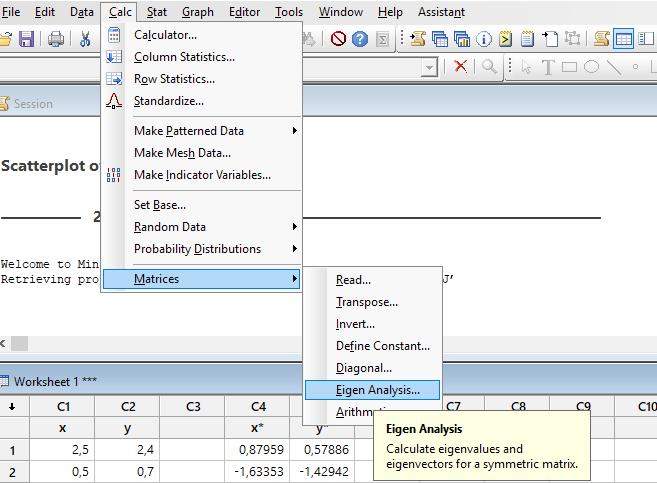The height and width of the screenshot is (483, 657).
Task: Open the Window menu
Action: (341, 12)
